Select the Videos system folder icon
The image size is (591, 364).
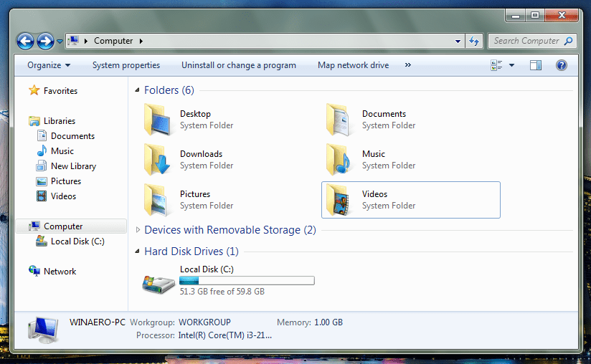[x=338, y=200]
